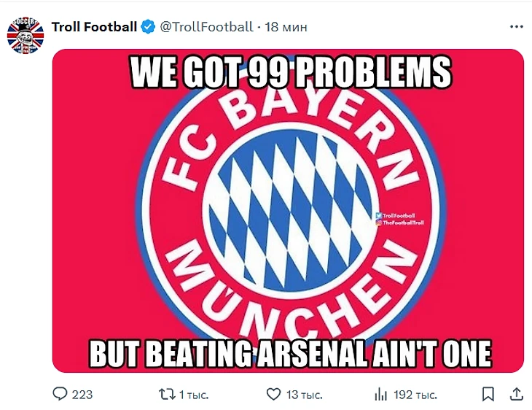The image size is (532, 410).
Task: Click the blue verified badge
Action: pos(148,27)
